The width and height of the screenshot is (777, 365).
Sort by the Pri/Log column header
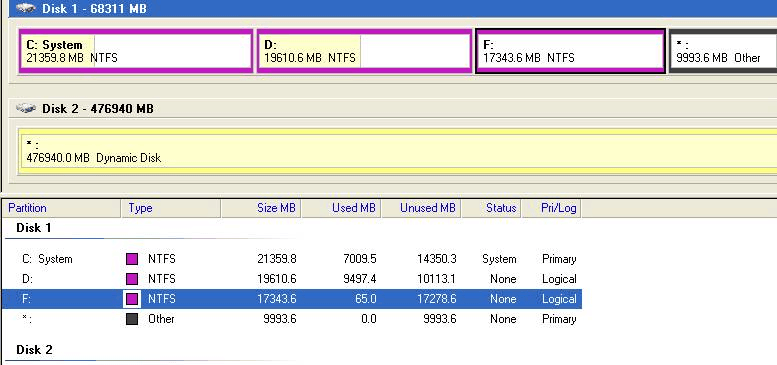(x=551, y=208)
